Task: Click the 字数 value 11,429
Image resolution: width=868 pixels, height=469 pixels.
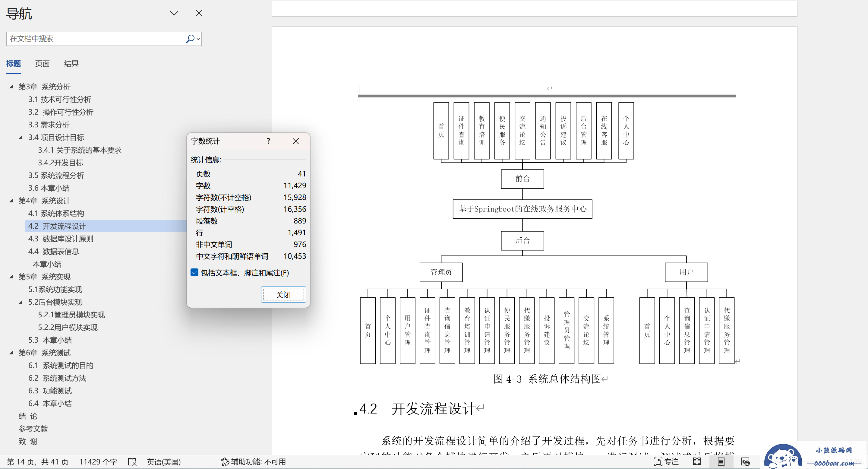Action: coord(295,185)
